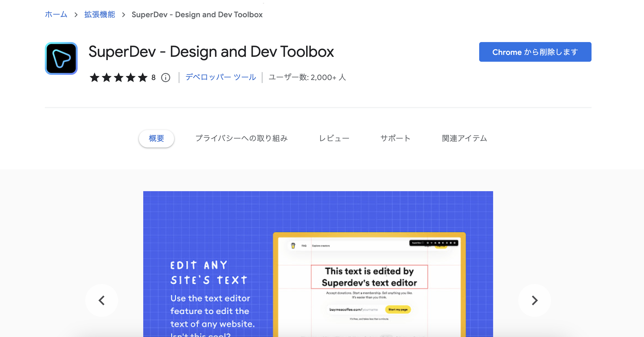Switch to the プライバシーへの取り組み tab
Screen dimensions: 644x337
tap(242, 138)
